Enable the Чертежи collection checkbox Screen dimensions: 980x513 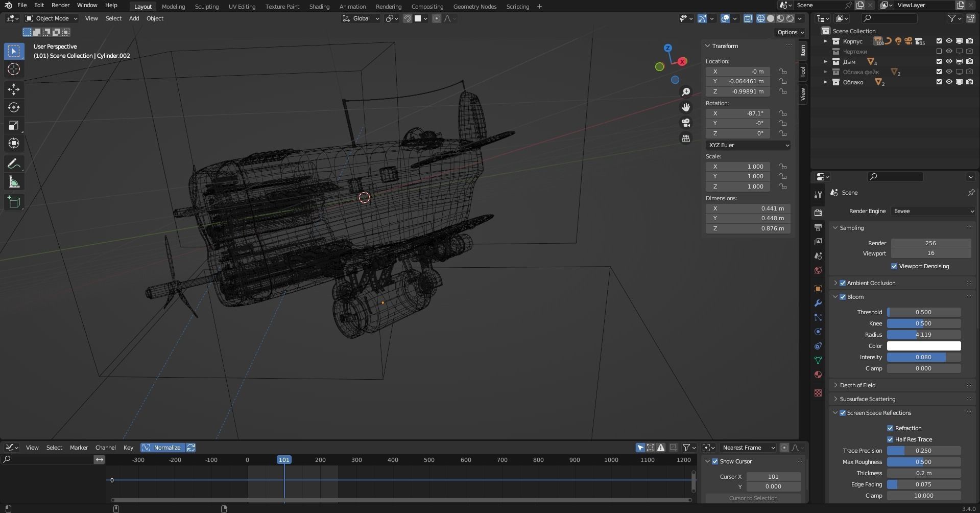[939, 52]
